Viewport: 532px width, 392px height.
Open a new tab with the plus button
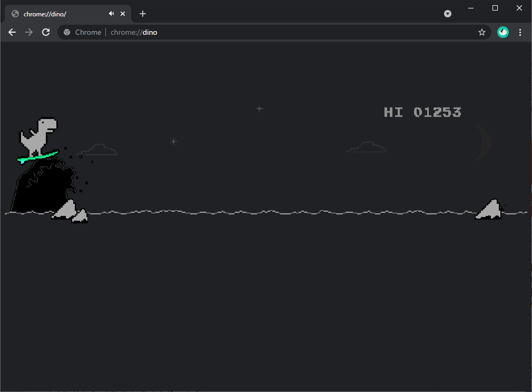coord(143,14)
